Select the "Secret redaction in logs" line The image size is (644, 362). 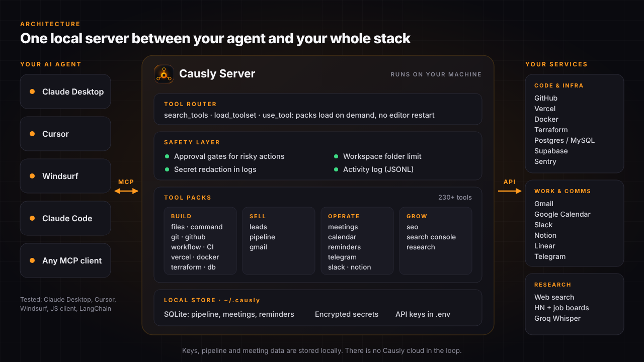[215, 169]
